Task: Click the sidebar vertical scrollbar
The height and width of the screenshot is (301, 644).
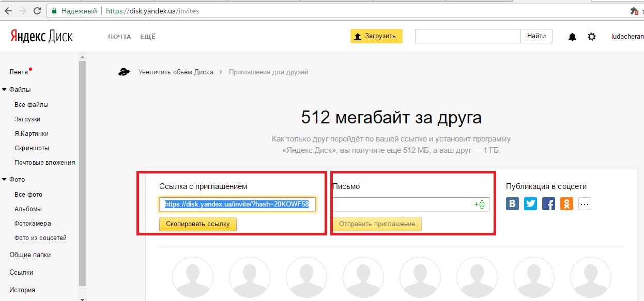Action: [82, 173]
